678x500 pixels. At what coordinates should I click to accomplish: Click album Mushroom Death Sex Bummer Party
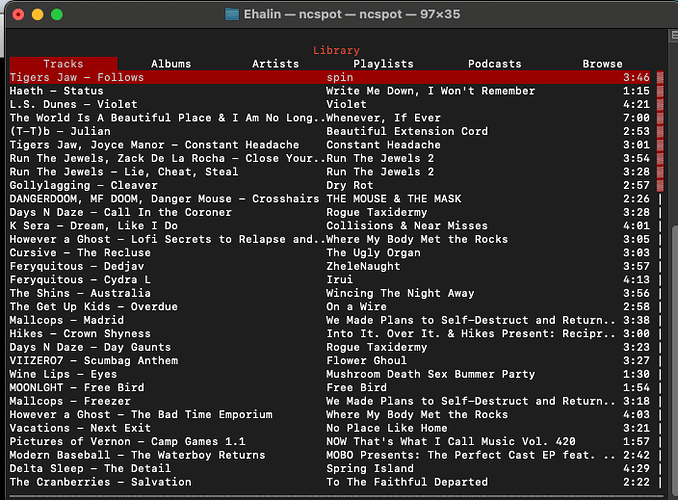[x=430, y=374]
